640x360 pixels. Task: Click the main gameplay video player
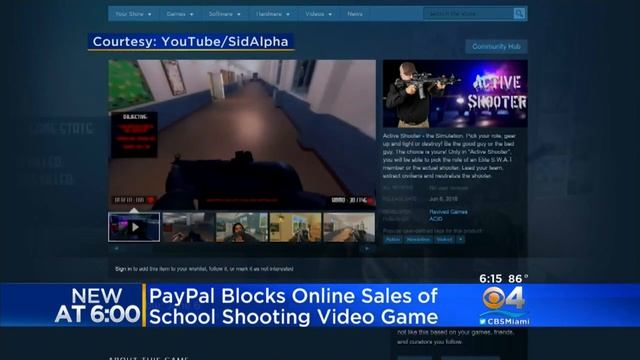click(242, 135)
